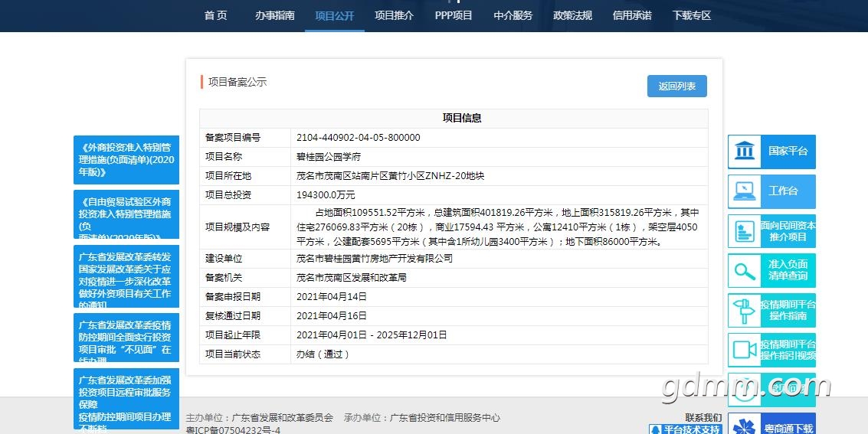Open 工作台 link text

pyautogui.click(x=783, y=191)
